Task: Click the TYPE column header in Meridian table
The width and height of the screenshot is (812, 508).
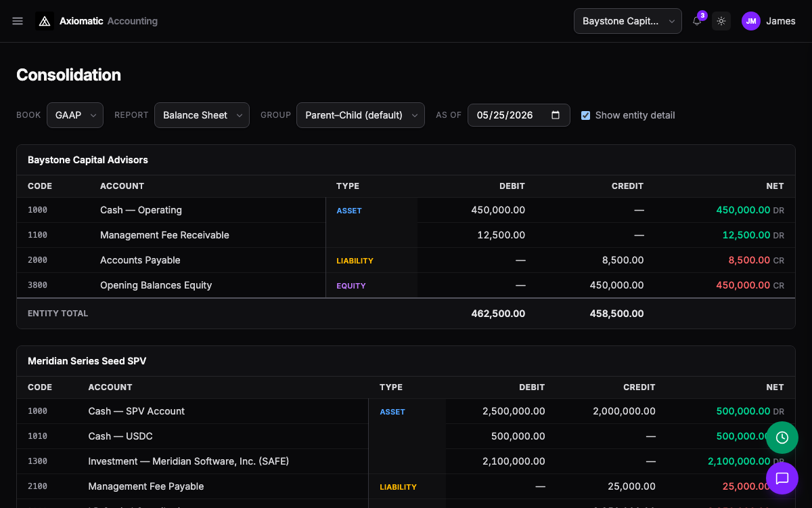Action: pos(391,387)
